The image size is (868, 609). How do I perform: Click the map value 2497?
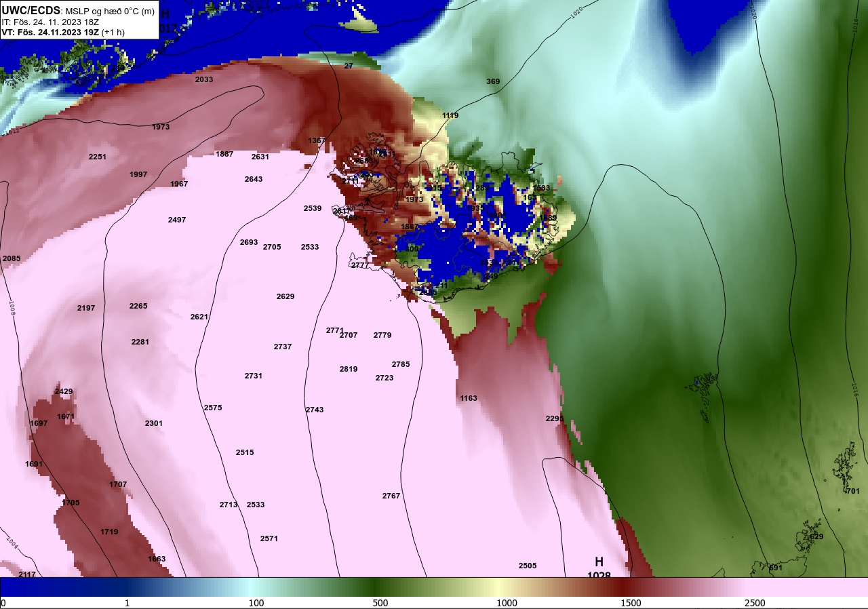177,220
